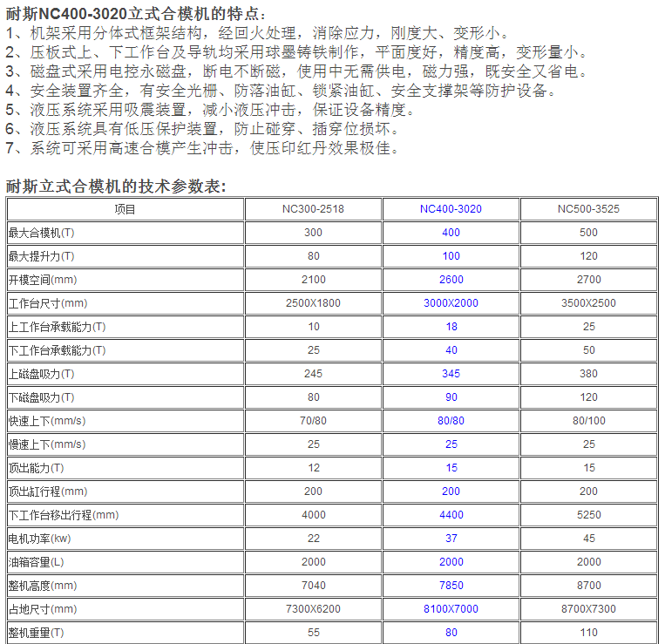Click the 最大合模机(T) row label
Image resolution: width=665 pixels, height=644 pixels.
coord(42,233)
